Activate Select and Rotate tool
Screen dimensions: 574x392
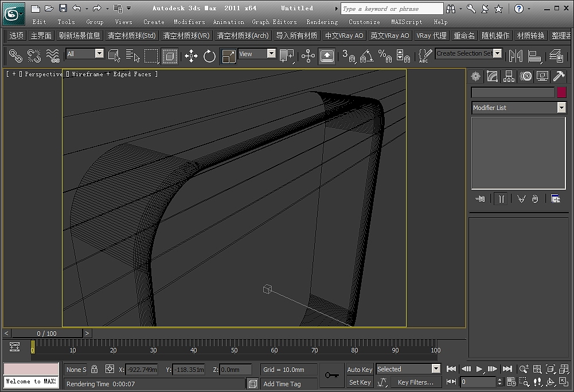coord(209,56)
